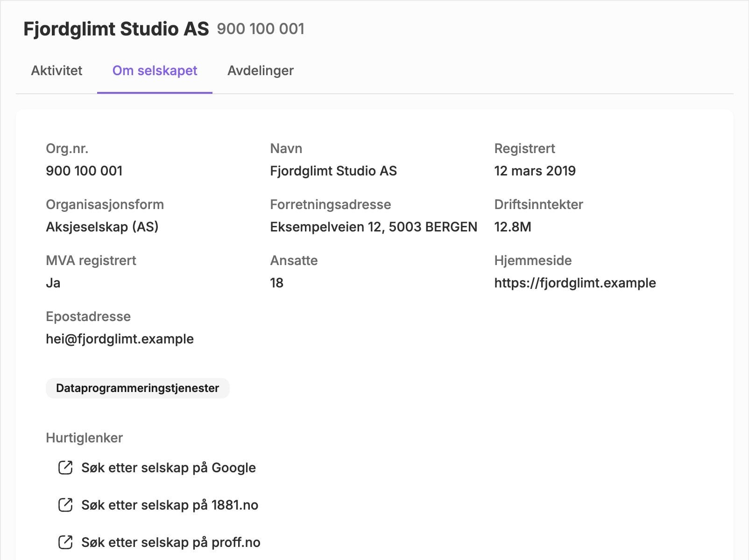Click the hei@fjordglimt.example email address

[x=120, y=339]
